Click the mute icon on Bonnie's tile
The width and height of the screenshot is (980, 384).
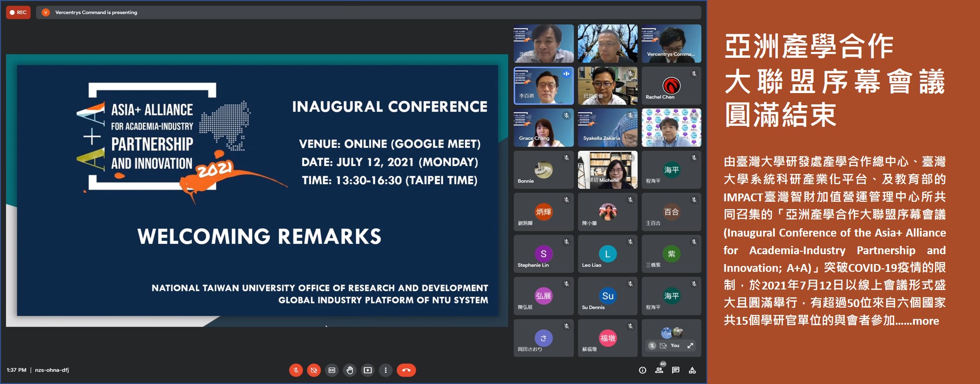[566, 158]
